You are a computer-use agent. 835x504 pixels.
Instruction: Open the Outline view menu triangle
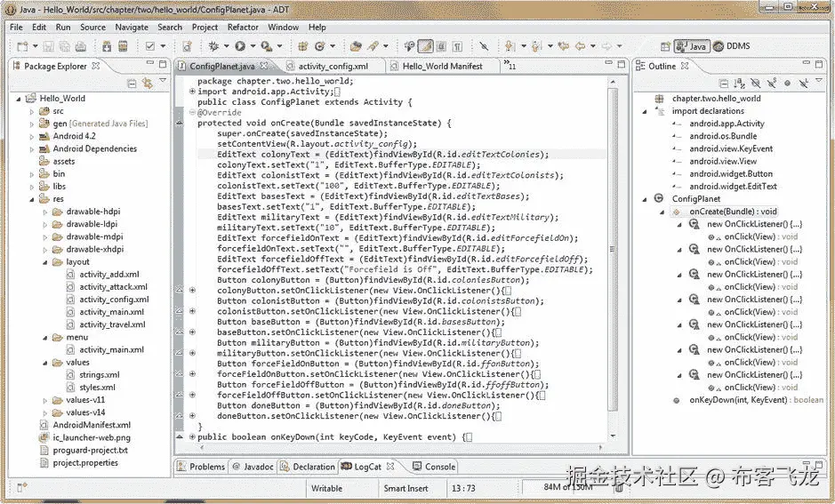click(818, 81)
